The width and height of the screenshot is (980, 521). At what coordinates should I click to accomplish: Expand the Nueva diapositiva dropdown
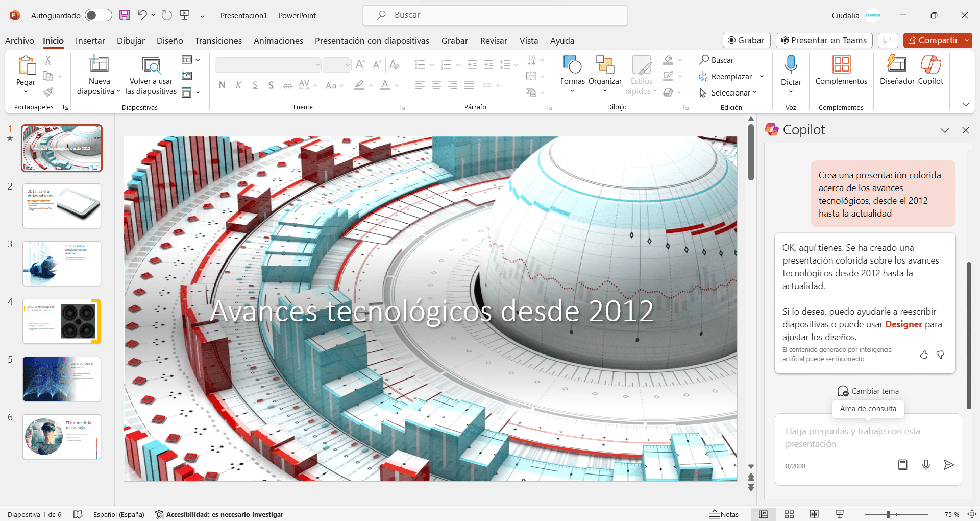99,91
